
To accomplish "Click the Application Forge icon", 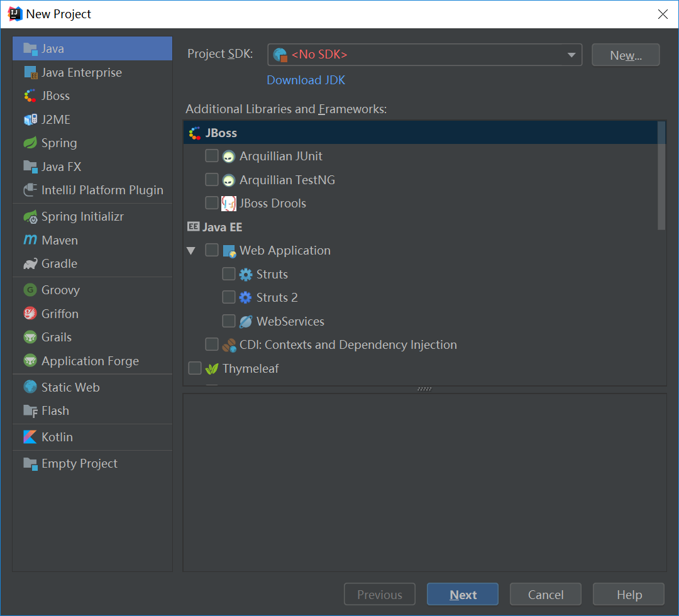I will 30,361.
